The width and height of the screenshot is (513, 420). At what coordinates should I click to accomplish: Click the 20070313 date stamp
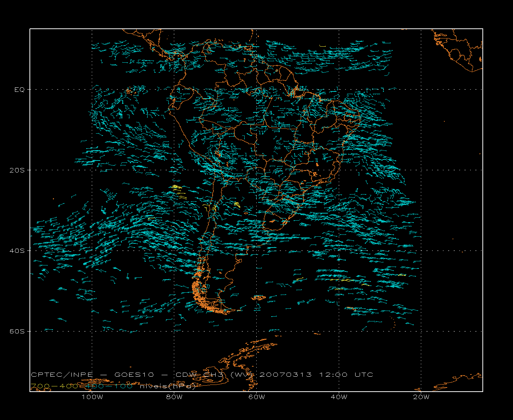[x=285, y=374]
